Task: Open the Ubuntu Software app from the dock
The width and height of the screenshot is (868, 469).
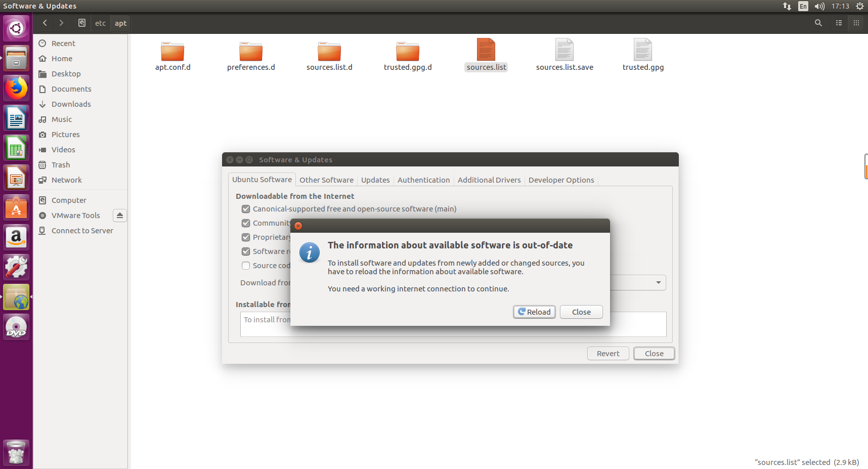Action: [16, 207]
